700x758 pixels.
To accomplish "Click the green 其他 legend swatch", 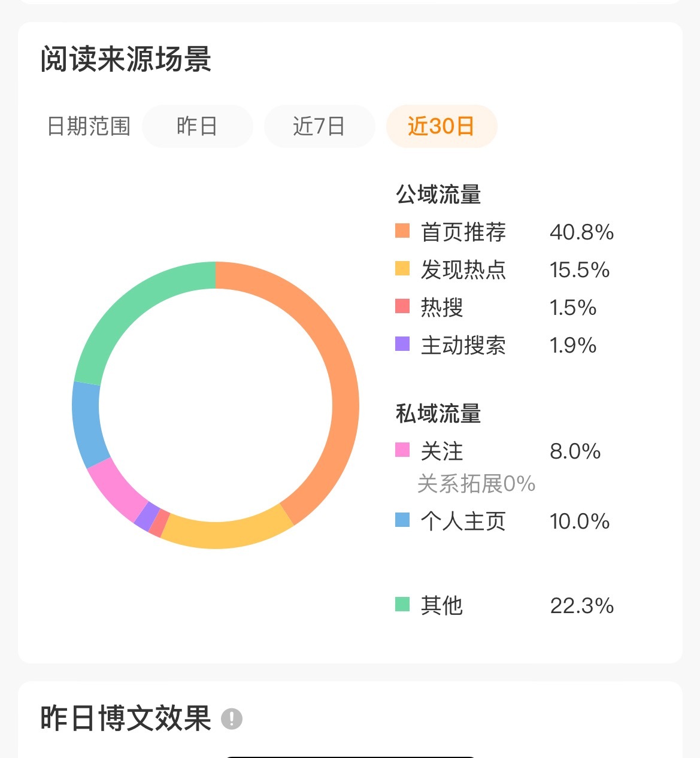I will (402, 605).
